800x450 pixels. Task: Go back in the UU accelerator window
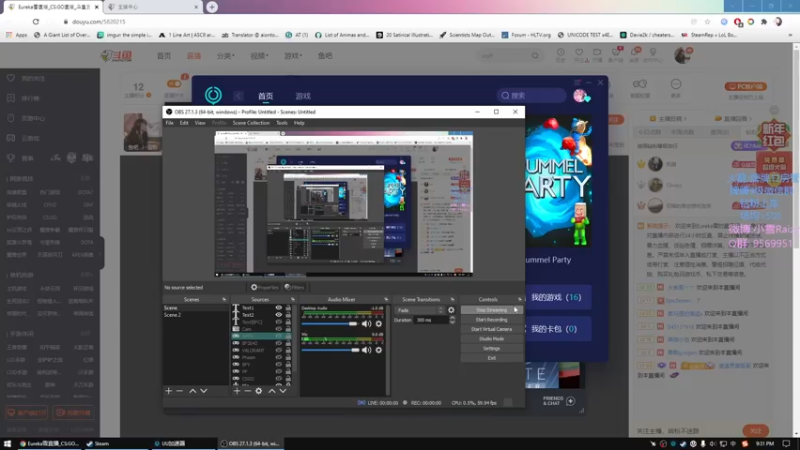click(238, 95)
